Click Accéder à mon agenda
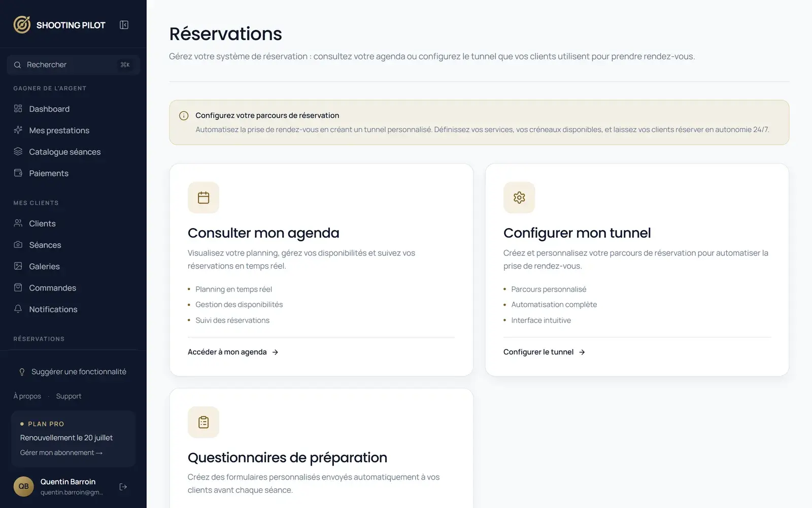812x508 pixels. 233,352
